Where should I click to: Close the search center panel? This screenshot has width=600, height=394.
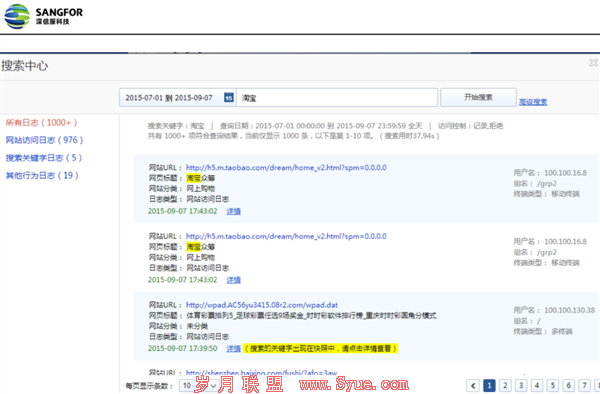593,63
